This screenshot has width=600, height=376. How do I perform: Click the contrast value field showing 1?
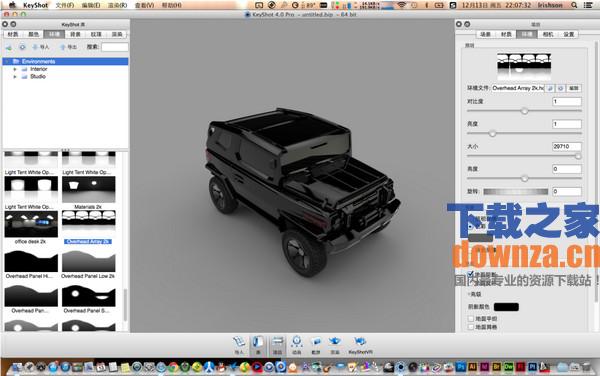567,101
